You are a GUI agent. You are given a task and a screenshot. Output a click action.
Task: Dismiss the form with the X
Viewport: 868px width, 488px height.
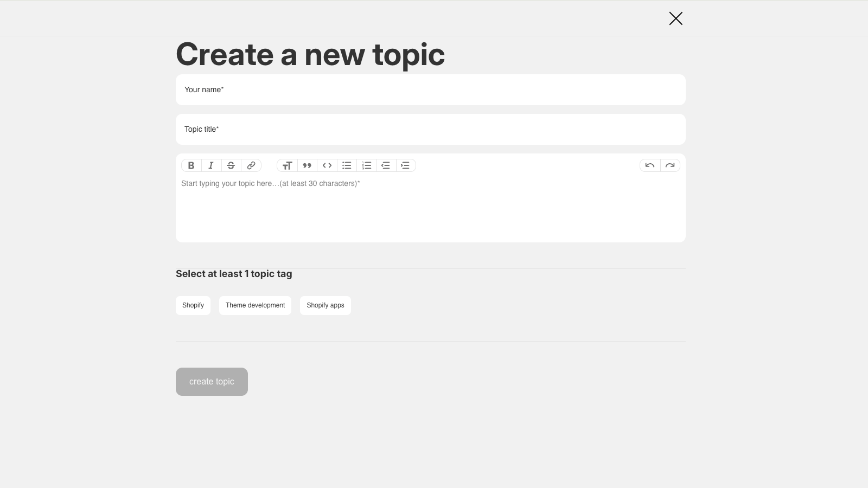pos(675,18)
